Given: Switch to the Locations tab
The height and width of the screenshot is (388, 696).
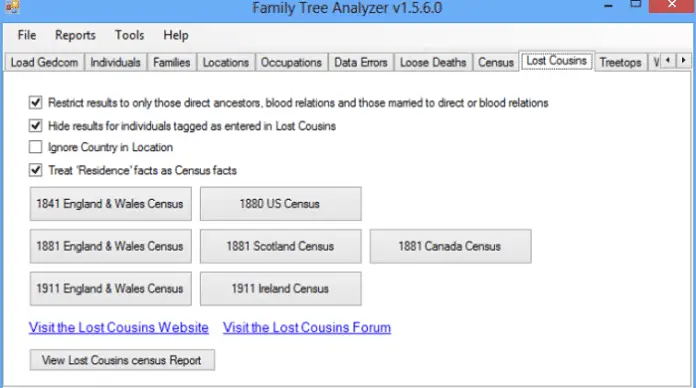Looking at the screenshot, I should click(225, 63).
